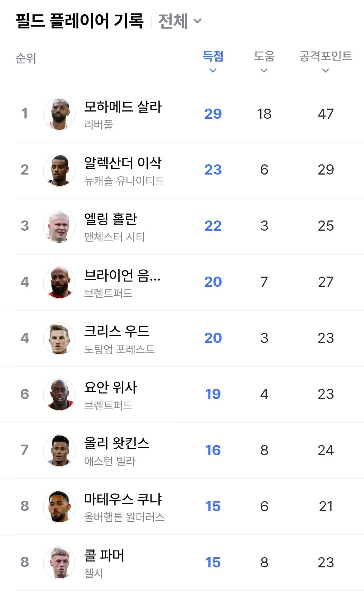Sort the table by the 공격포인트 column

[x=326, y=61]
